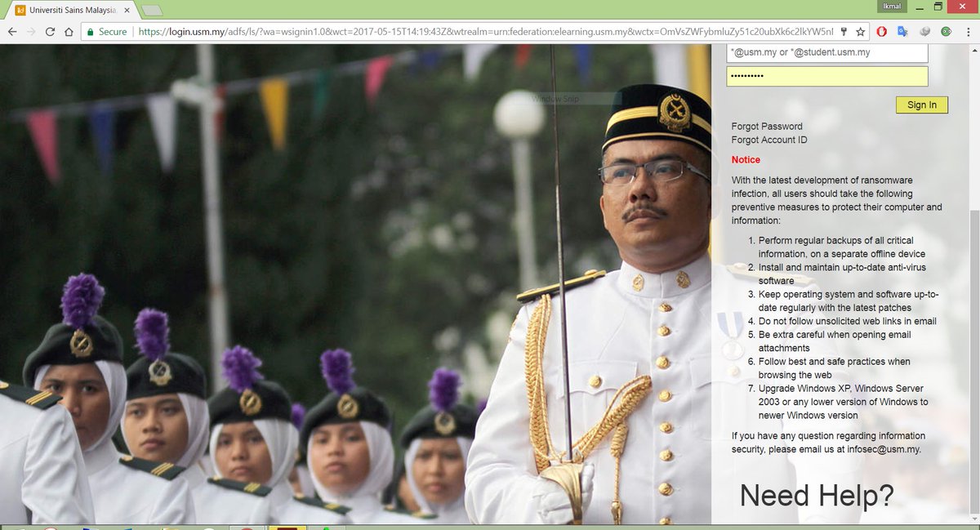
Task: Close the Universiti Sains Malaysia tab
Action: [x=127, y=11]
